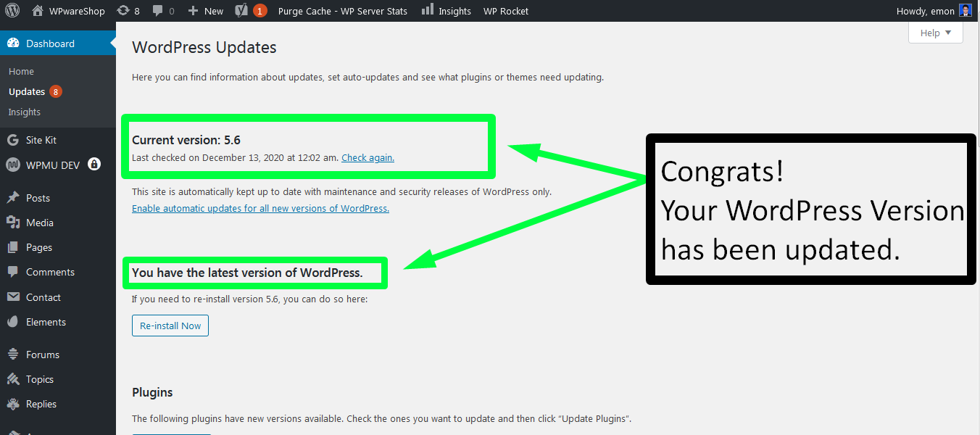The width and height of the screenshot is (980, 435).
Task: Open Insights in the admin bar
Action: (446, 11)
